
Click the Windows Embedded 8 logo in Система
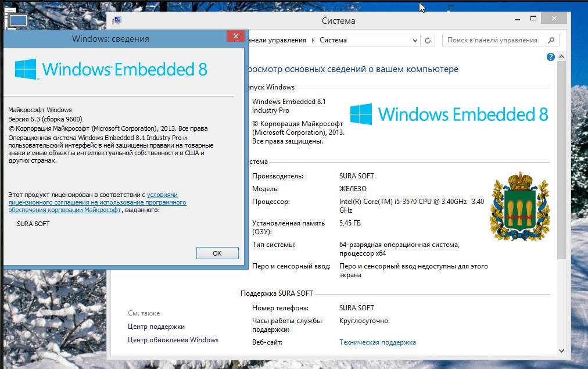(449, 114)
